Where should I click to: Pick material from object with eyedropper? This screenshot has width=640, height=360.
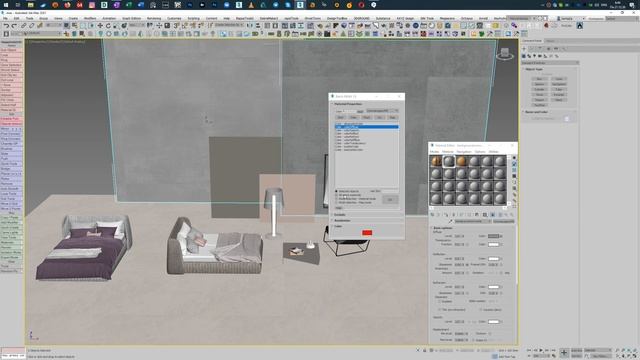451,221
